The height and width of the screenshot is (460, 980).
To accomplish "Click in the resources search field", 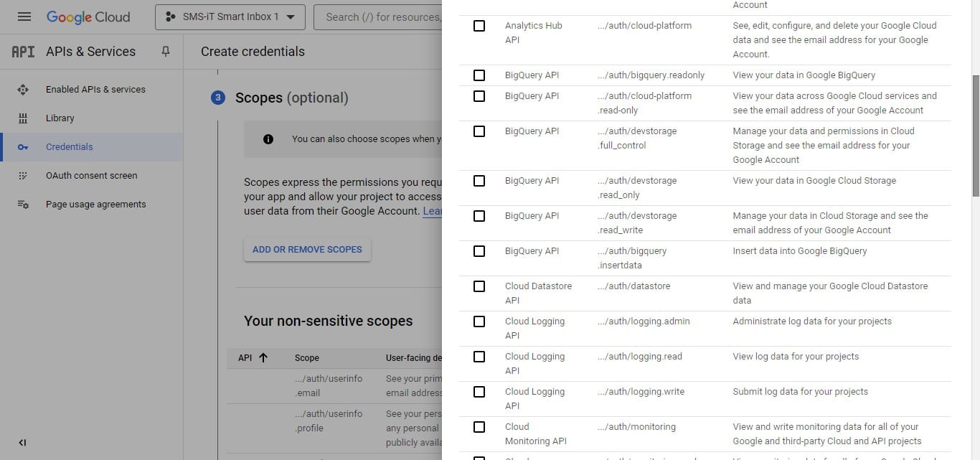I will pos(380,17).
